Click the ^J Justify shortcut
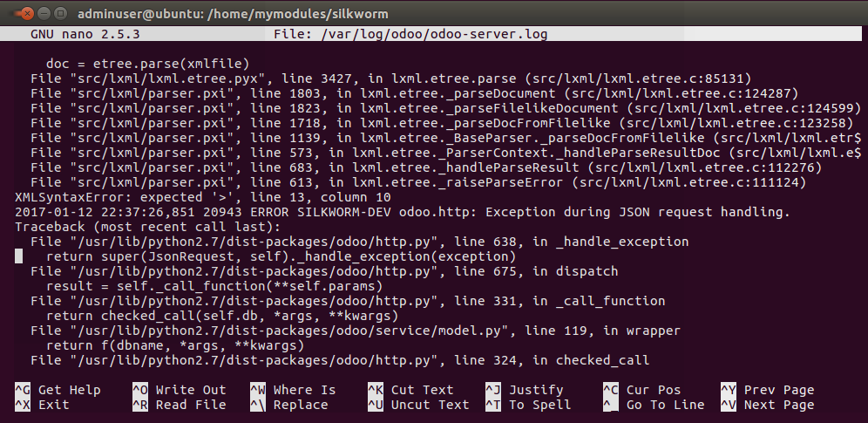 click(525, 391)
